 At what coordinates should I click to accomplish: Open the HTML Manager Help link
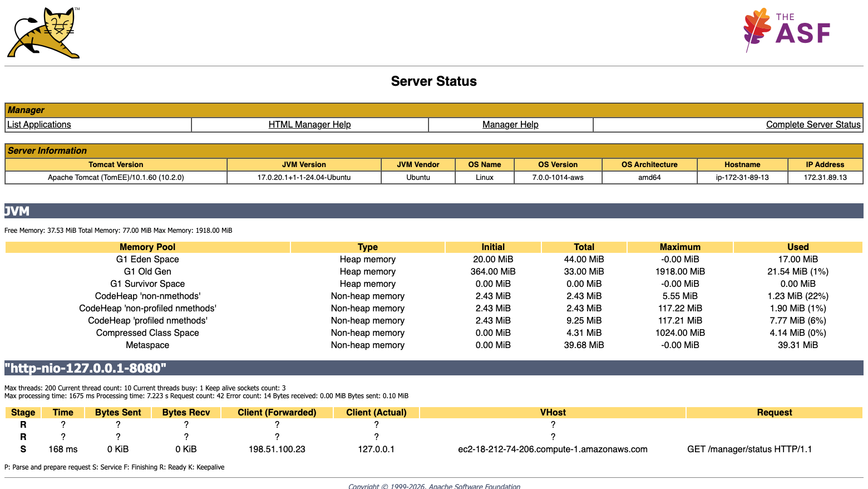click(x=309, y=125)
